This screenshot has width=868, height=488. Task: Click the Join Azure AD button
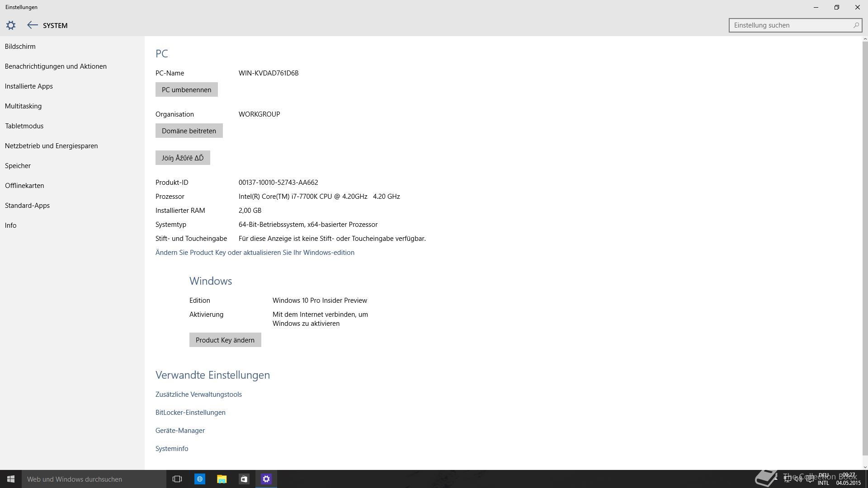tap(183, 158)
